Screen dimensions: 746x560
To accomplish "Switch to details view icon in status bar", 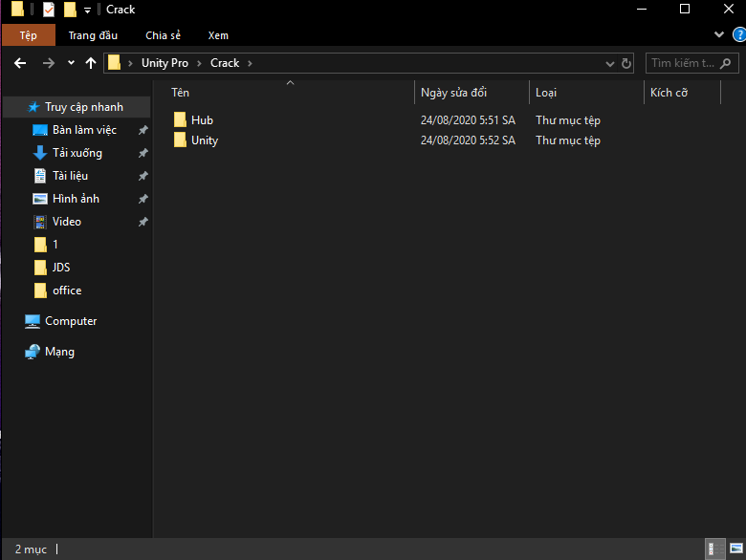I will click(x=713, y=549).
